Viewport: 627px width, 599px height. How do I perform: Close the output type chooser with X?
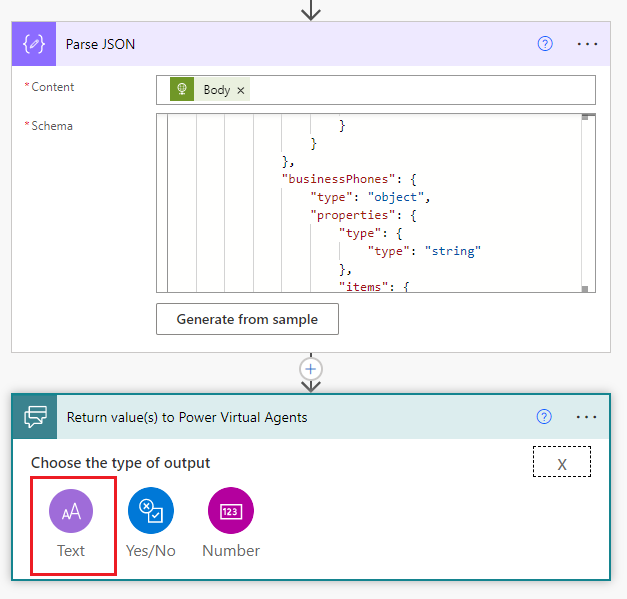[561, 463]
